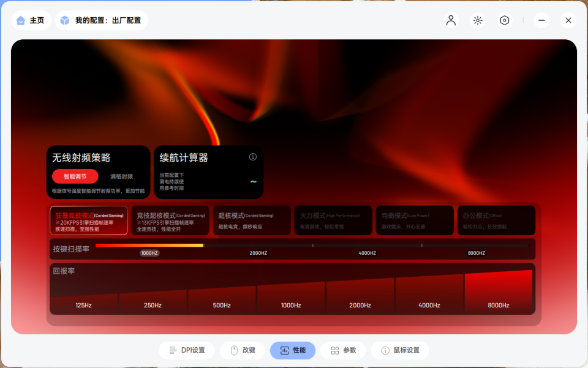588x368 pixels.
Task: Activate 超核模式 mode card
Action: [x=252, y=220]
